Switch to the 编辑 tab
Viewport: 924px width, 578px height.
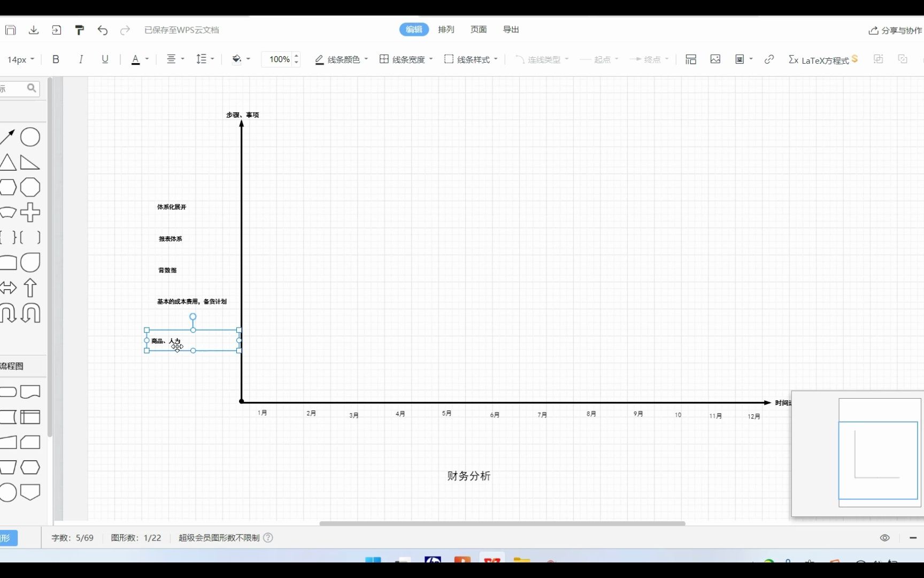tap(414, 30)
